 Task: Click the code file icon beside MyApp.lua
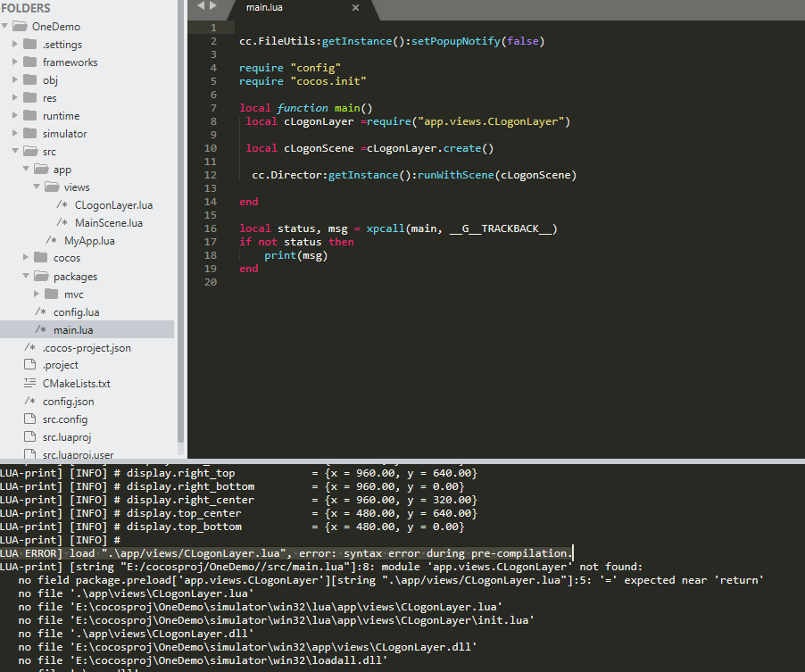pyautogui.click(x=52, y=240)
